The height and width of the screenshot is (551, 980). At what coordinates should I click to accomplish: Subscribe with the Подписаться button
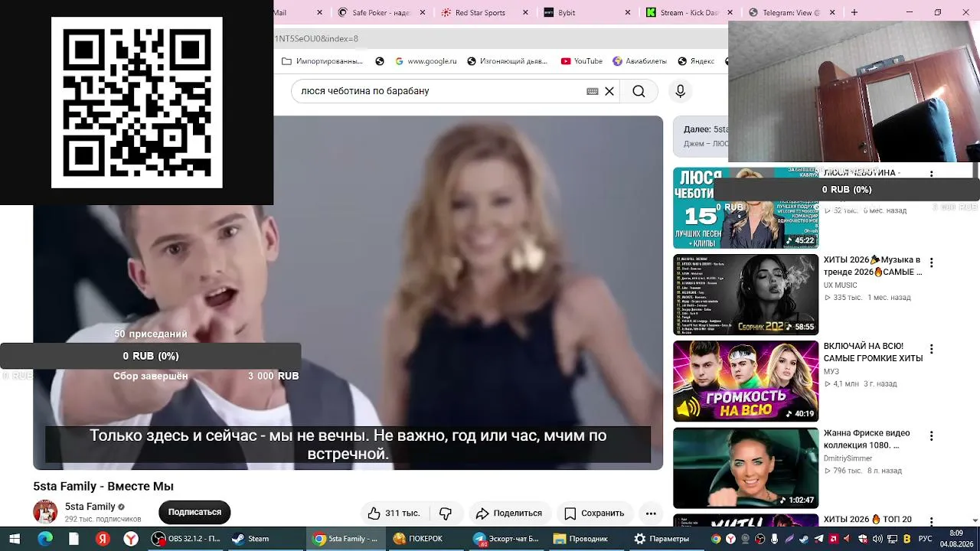(x=194, y=512)
